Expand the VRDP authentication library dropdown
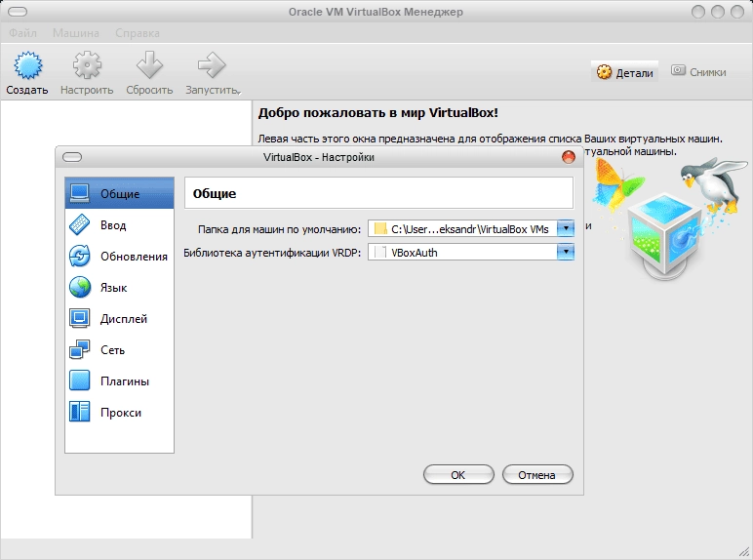 point(566,252)
